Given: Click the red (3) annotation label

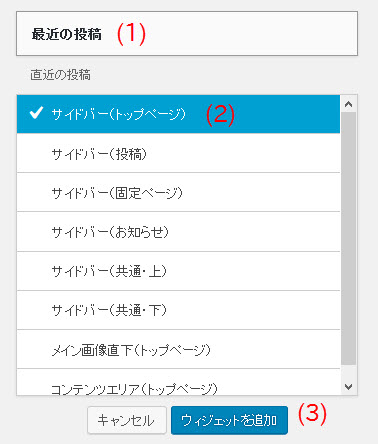Looking at the screenshot, I should 312,414.
